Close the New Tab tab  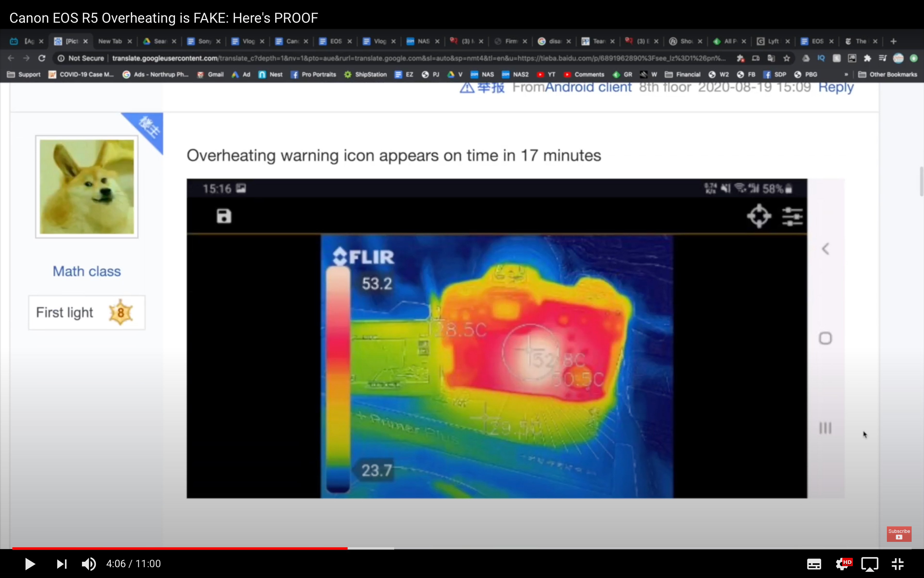coord(130,41)
